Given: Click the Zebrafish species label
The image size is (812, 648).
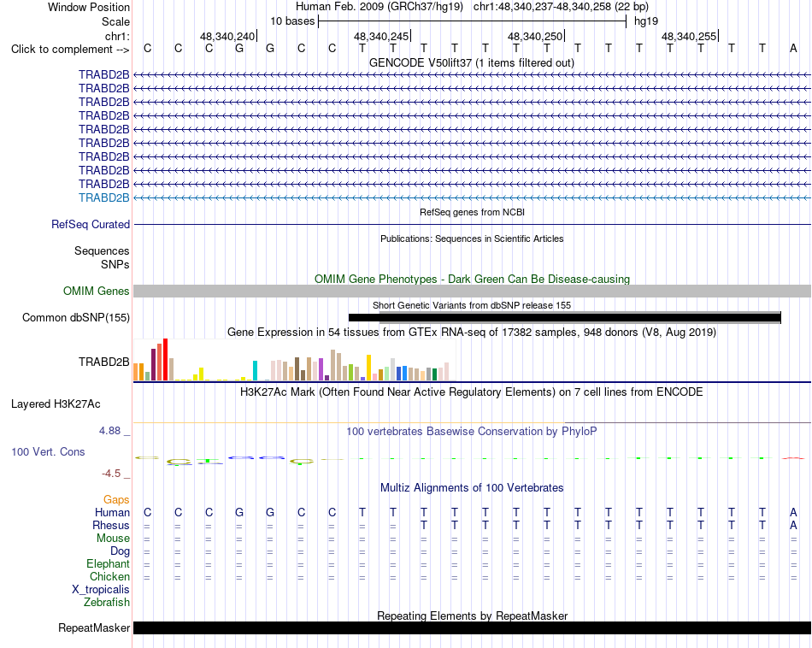Looking at the screenshot, I should 107,603.
